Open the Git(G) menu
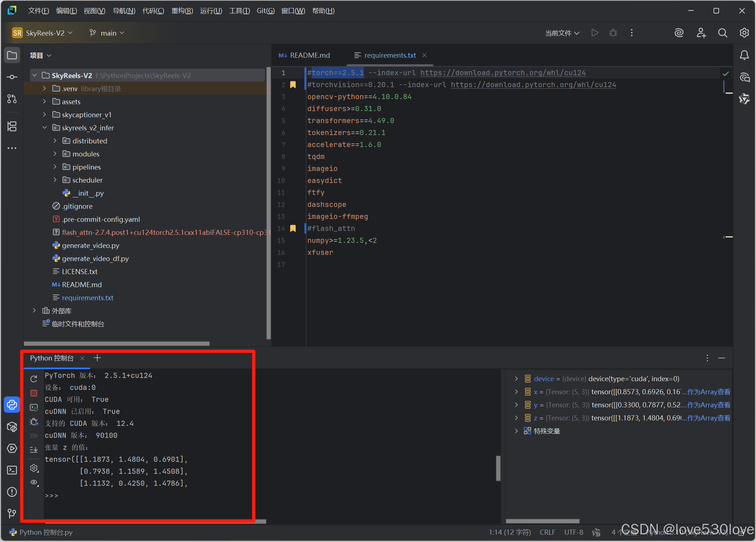Viewport: 756px width, 542px height. point(265,11)
